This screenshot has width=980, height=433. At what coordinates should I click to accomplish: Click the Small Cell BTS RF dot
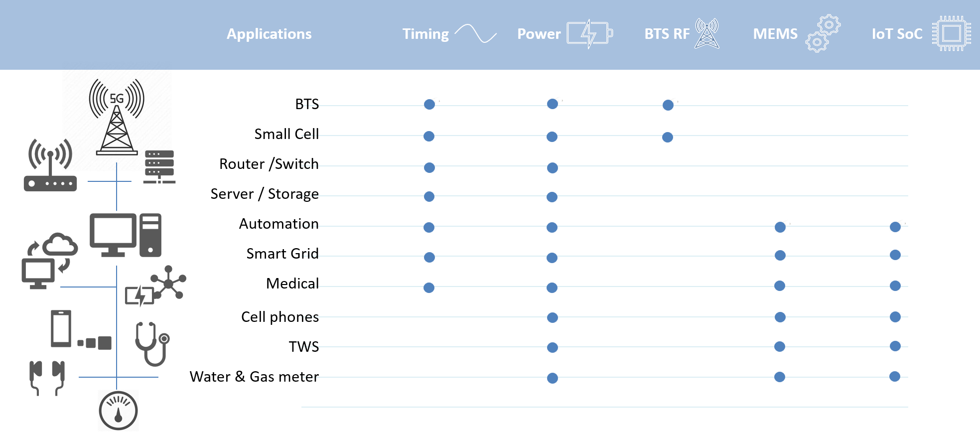coord(668,137)
